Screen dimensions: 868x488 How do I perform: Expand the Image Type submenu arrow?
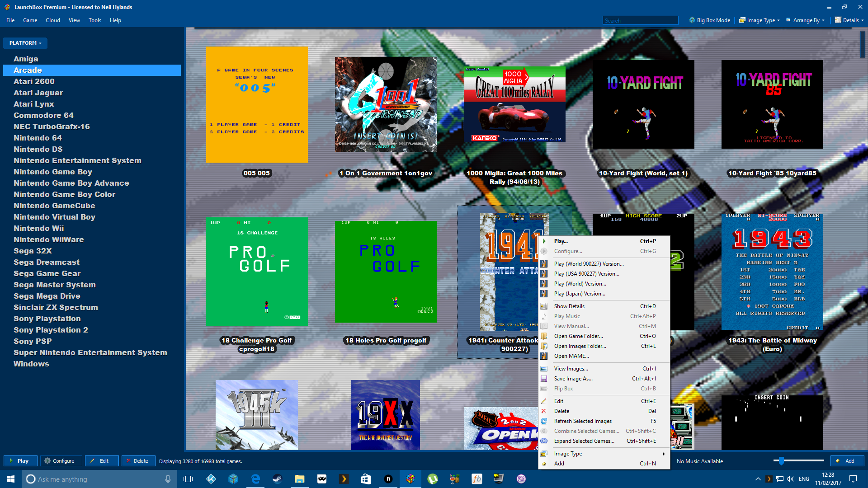664,454
